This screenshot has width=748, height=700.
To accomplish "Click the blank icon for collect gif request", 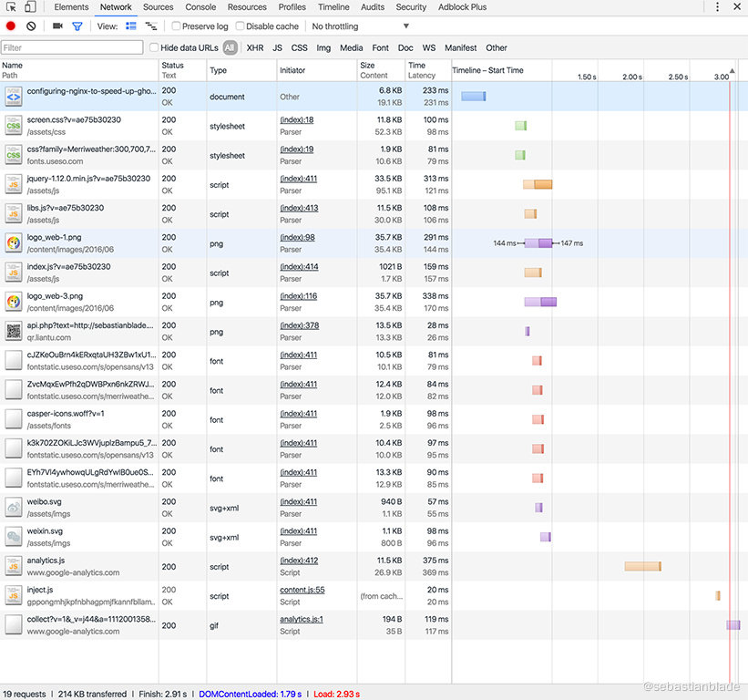I will point(14,625).
